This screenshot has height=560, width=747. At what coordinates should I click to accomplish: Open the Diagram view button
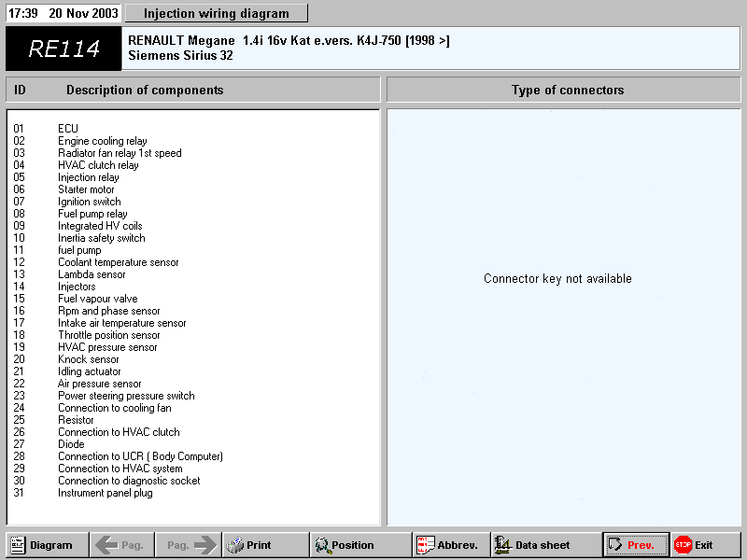click(48, 545)
